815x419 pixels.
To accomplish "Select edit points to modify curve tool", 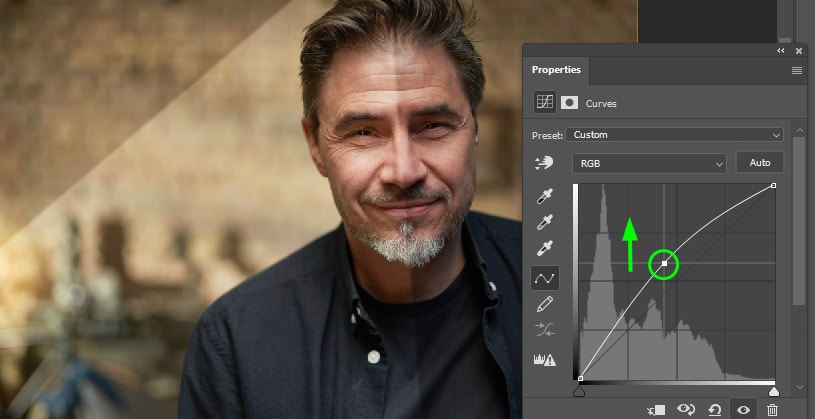I will [x=544, y=278].
